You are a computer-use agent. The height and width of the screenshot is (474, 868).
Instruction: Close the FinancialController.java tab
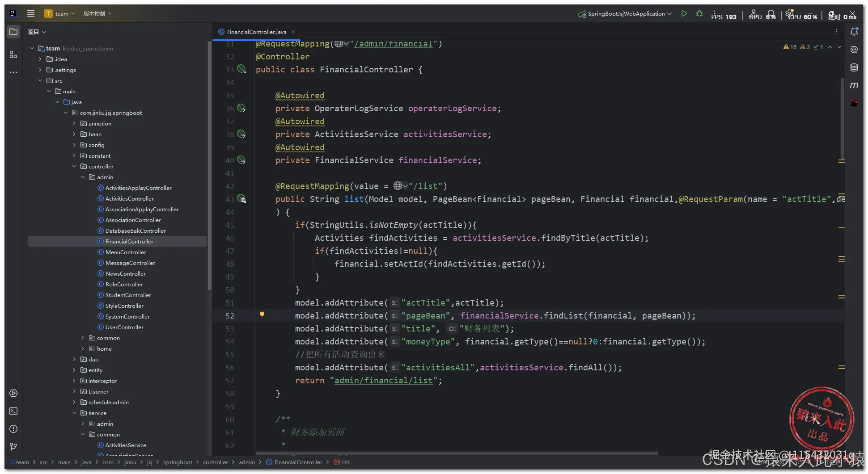[293, 32]
